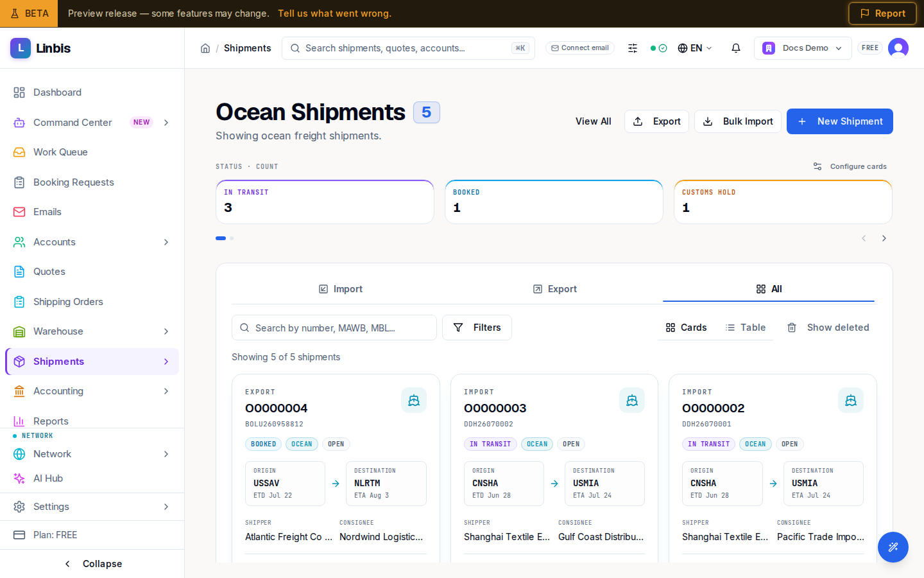This screenshot has height=578, width=924.
Task: Toggle Show deleted shipments
Action: (828, 328)
